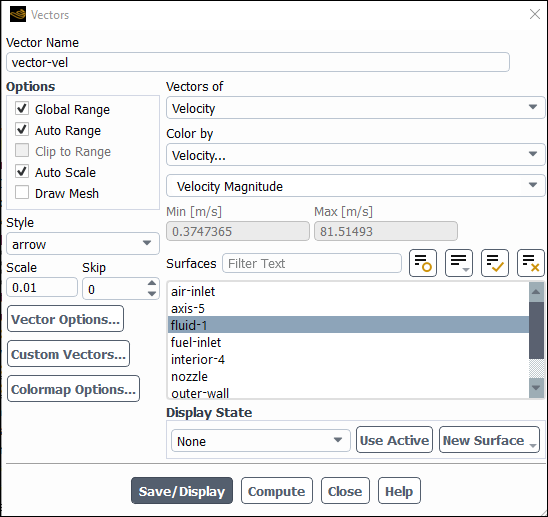Click the Colormap Options button
The image size is (548, 517).
pos(73,389)
